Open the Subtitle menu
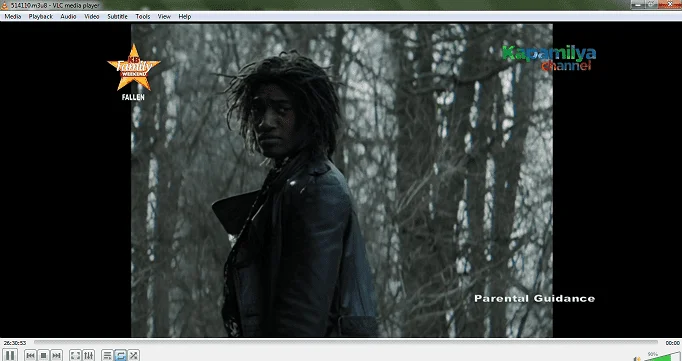Viewport: 682px width, 361px height. tap(117, 17)
